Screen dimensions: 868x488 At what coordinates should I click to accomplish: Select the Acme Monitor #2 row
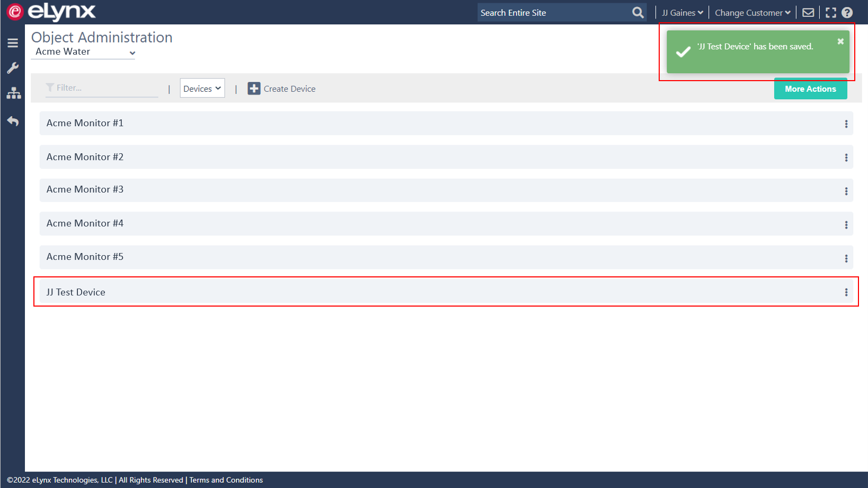[x=446, y=157]
